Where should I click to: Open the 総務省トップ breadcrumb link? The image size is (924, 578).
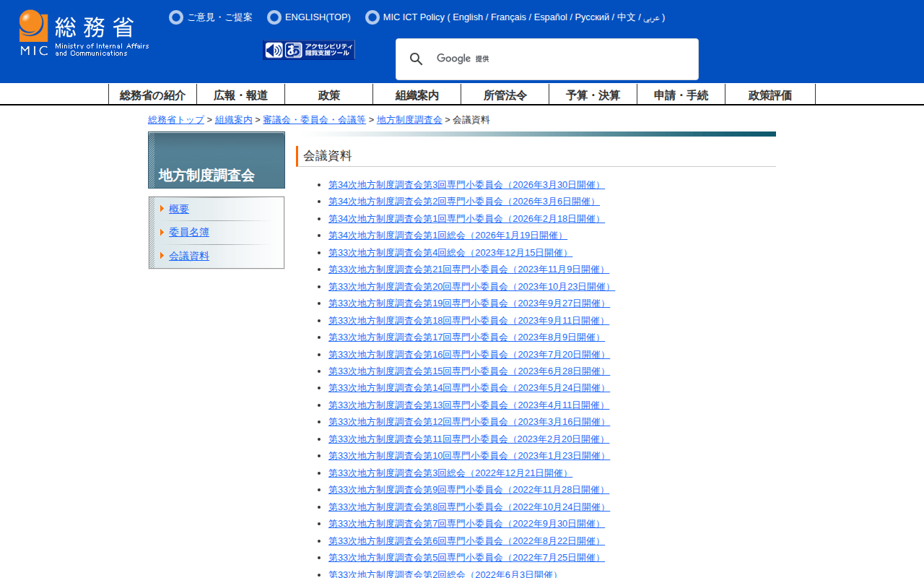tap(176, 120)
